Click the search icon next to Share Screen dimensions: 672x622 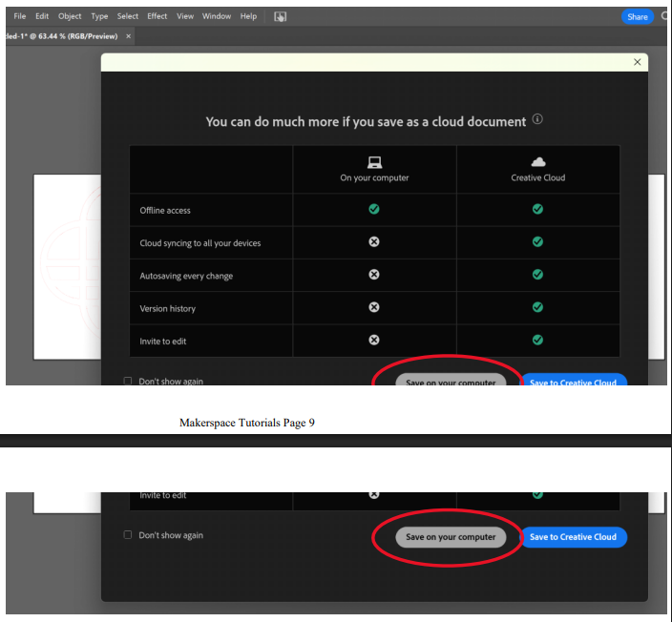[x=665, y=16]
